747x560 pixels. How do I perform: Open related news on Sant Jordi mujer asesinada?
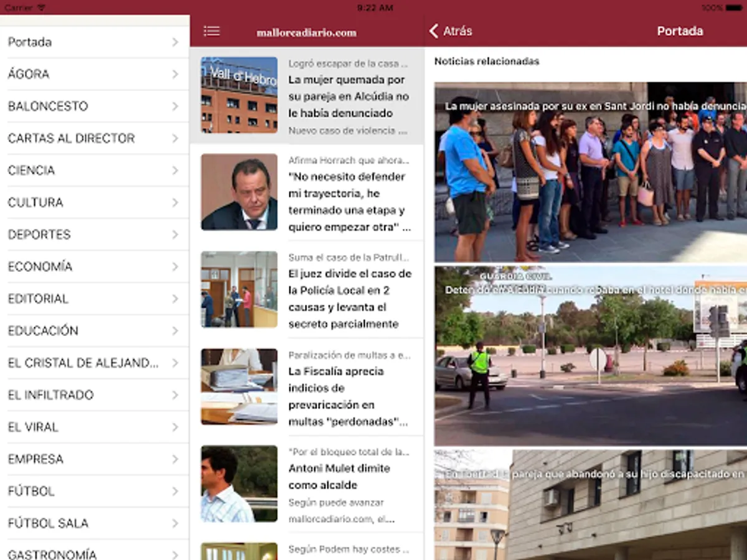591,172
